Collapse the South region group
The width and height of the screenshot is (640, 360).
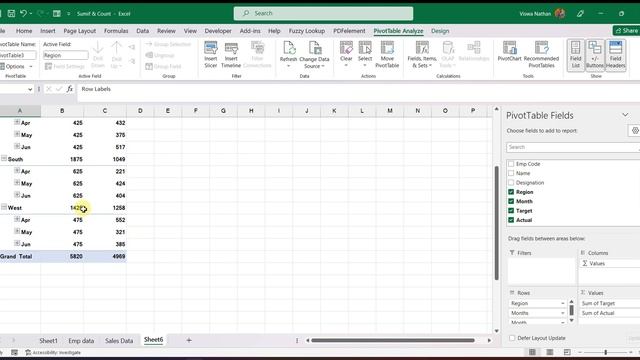[x=4, y=158]
